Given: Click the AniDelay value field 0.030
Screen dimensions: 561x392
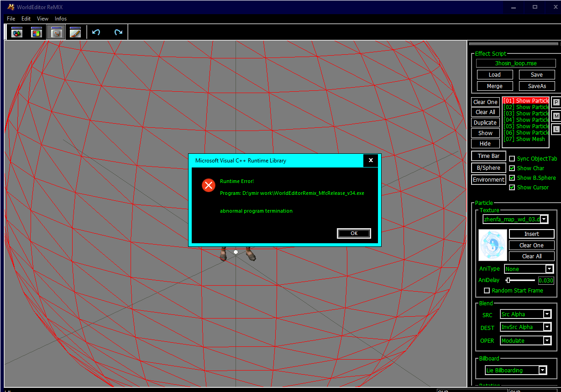Looking at the screenshot, I should (546, 281).
